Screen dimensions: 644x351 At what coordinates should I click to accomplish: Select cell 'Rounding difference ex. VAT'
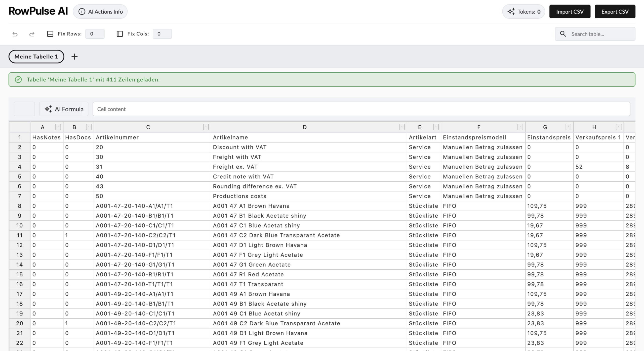tap(309, 186)
